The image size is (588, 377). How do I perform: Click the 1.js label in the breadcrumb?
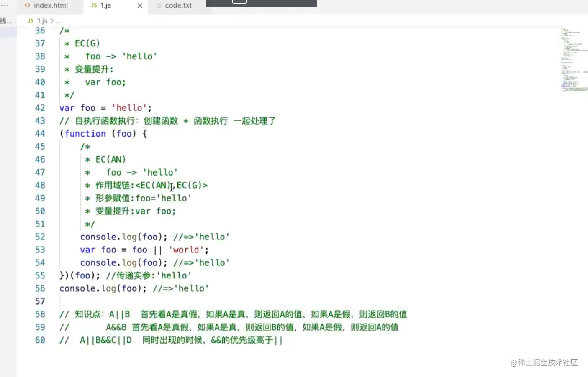(x=42, y=20)
